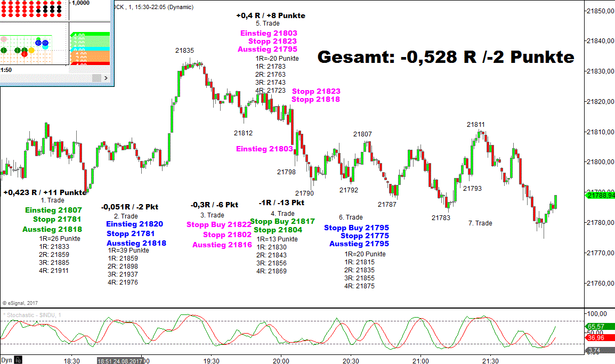Click the magenta 'Stopp Buy 21822' label
Image resolution: width=615 pixels, height=364 pixels.
(x=219, y=225)
